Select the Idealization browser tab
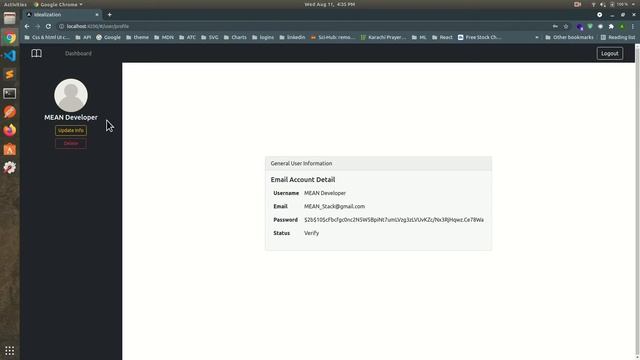This screenshot has width=640, height=360. click(x=62, y=15)
